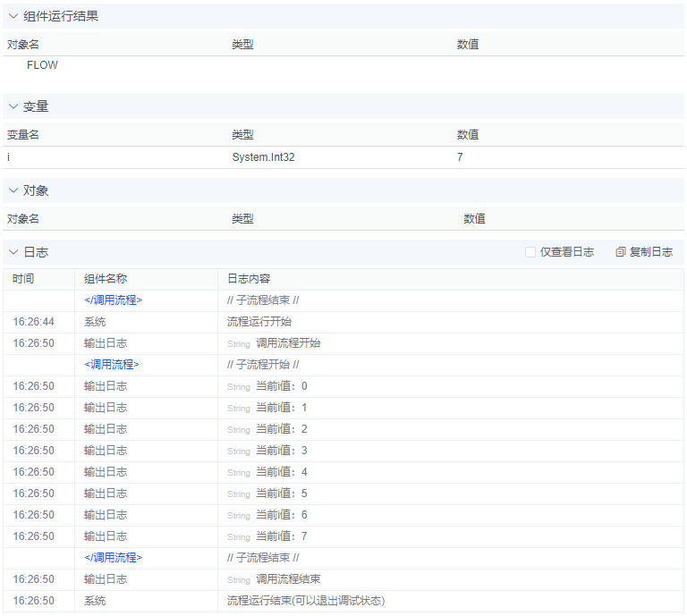Select log entry 当前i值: 2

[x=343, y=429]
